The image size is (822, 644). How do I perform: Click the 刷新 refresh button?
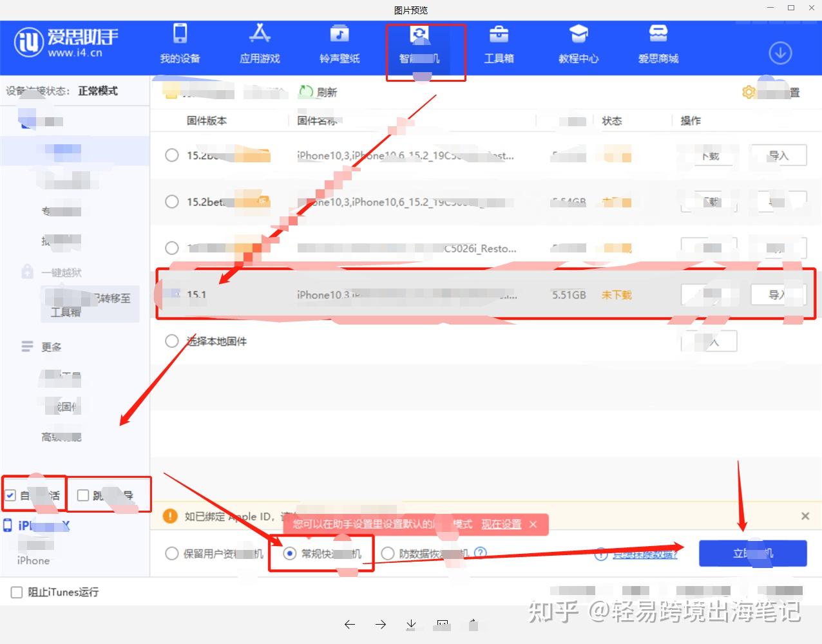pos(318,92)
